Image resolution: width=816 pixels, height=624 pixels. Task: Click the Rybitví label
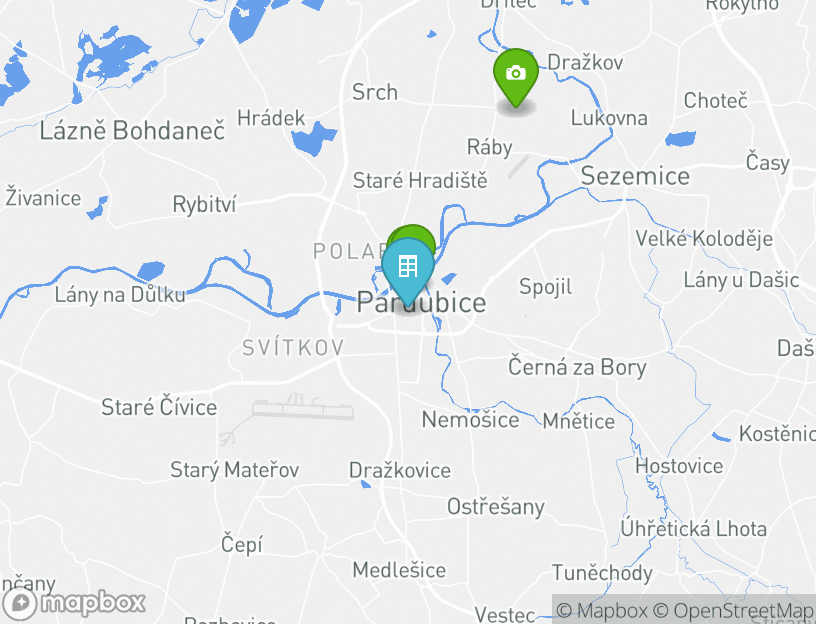point(204,205)
